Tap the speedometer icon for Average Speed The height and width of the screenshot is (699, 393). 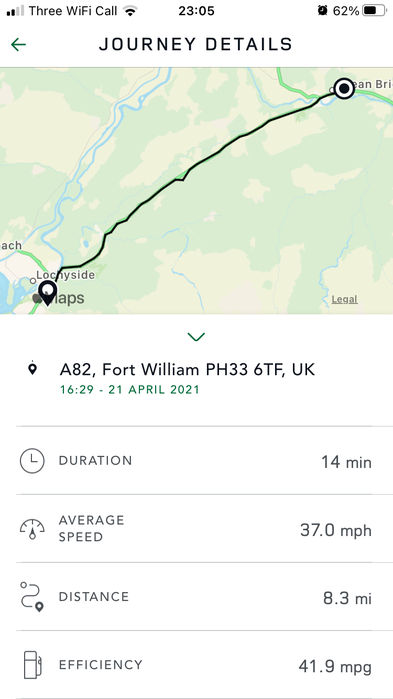click(32, 529)
